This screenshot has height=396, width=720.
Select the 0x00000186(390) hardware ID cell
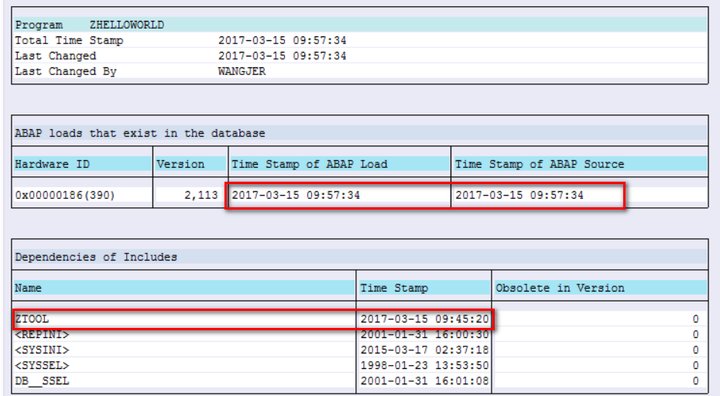click(x=65, y=195)
